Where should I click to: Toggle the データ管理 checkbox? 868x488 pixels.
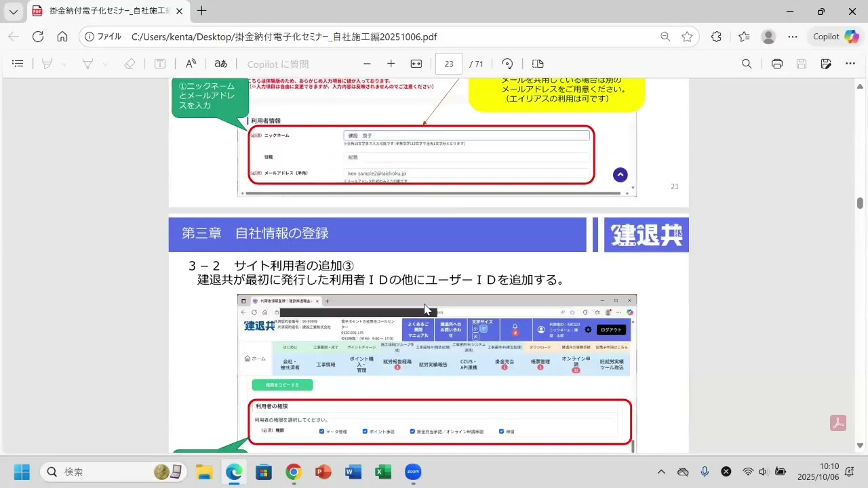pyautogui.click(x=321, y=431)
